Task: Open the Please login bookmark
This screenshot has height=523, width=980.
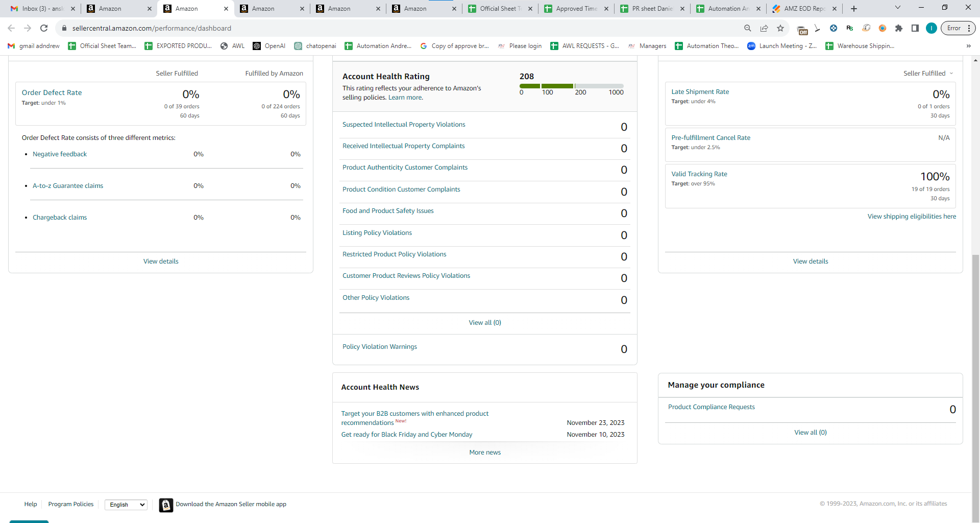Action: point(520,46)
